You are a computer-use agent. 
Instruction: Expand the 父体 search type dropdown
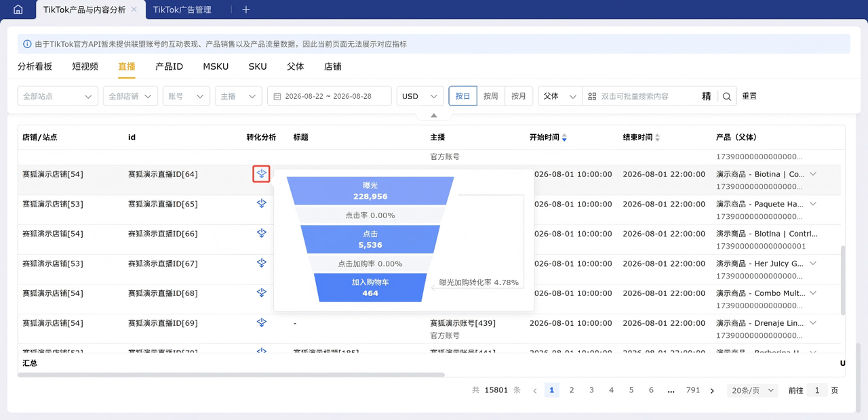click(x=560, y=96)
